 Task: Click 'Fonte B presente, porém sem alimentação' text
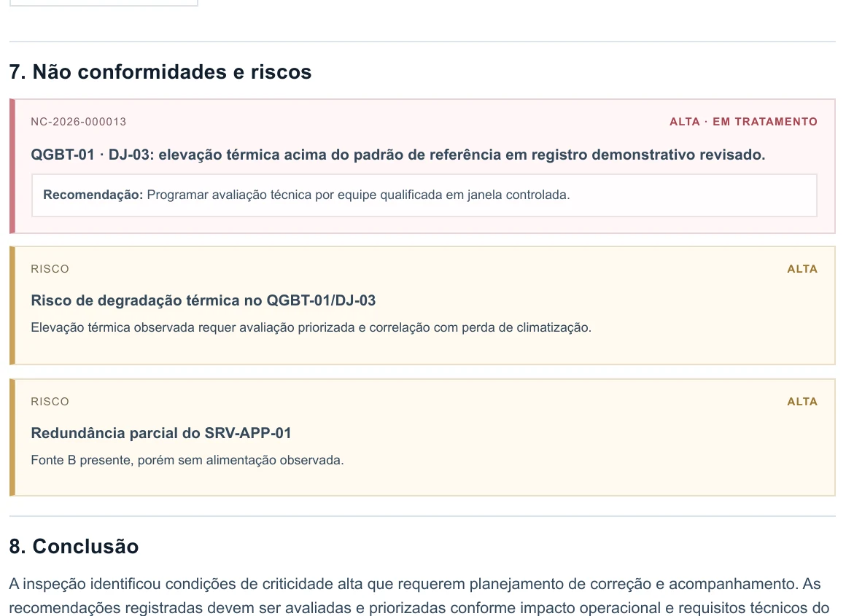187,460
